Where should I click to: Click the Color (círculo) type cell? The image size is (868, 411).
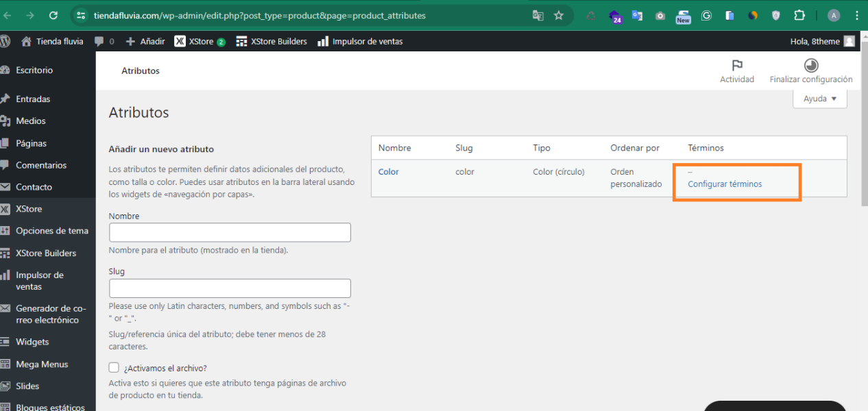coord(559,172)
